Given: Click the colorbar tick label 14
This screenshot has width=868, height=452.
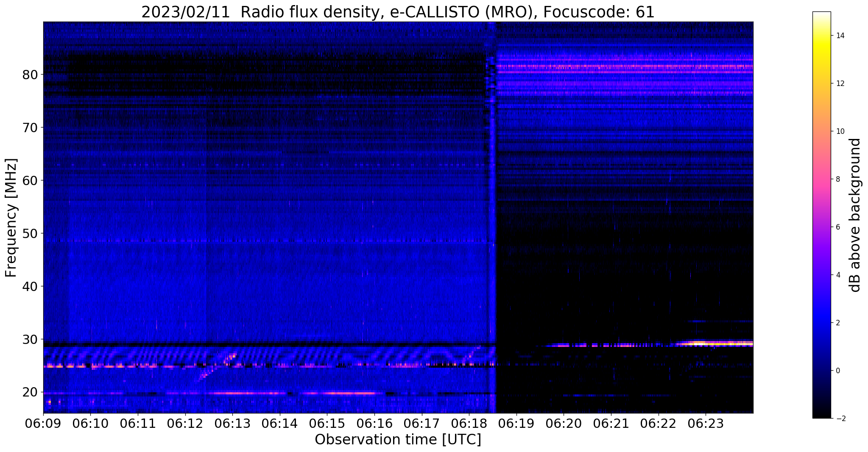Looking at the screenshot, I should click(x=840, y=36).
